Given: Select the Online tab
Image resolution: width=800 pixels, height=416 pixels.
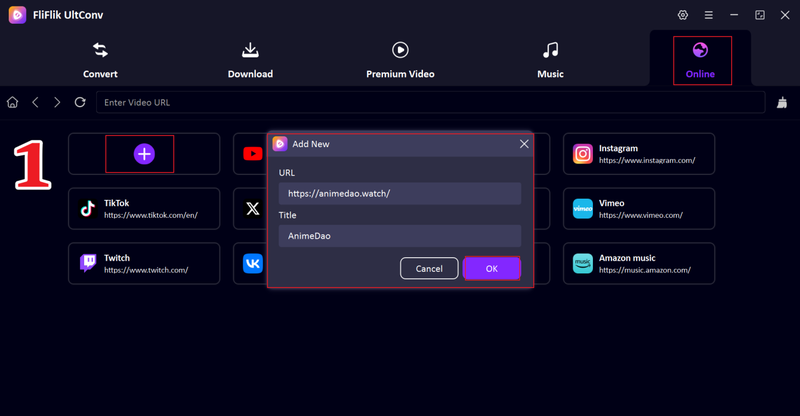Looking at the screenshot, I should click(x=700, y=60).
